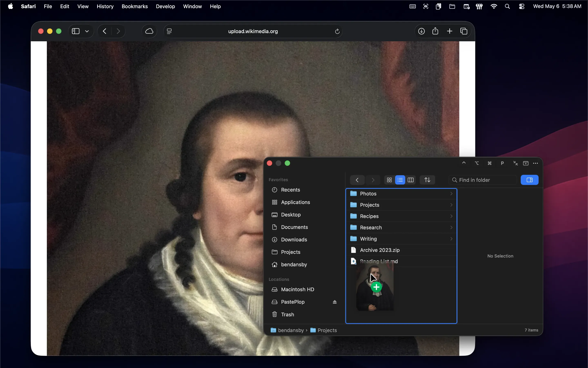Open the sort order arrows button

(427, 180)
